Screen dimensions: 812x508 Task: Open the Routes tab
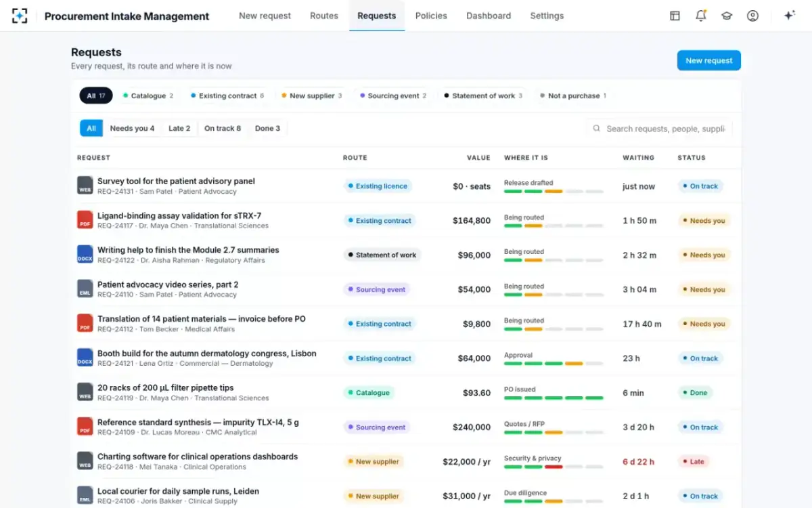(x=324, y=16)
